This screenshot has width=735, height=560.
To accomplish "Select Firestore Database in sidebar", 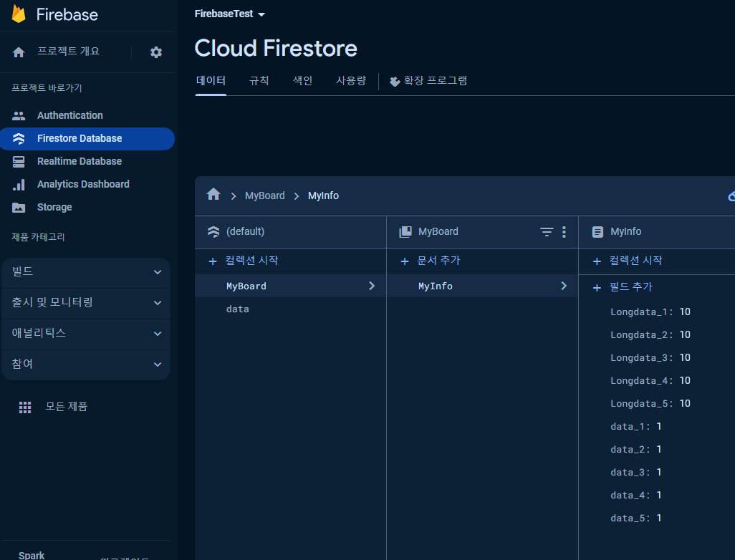I will tap(87, 139).
